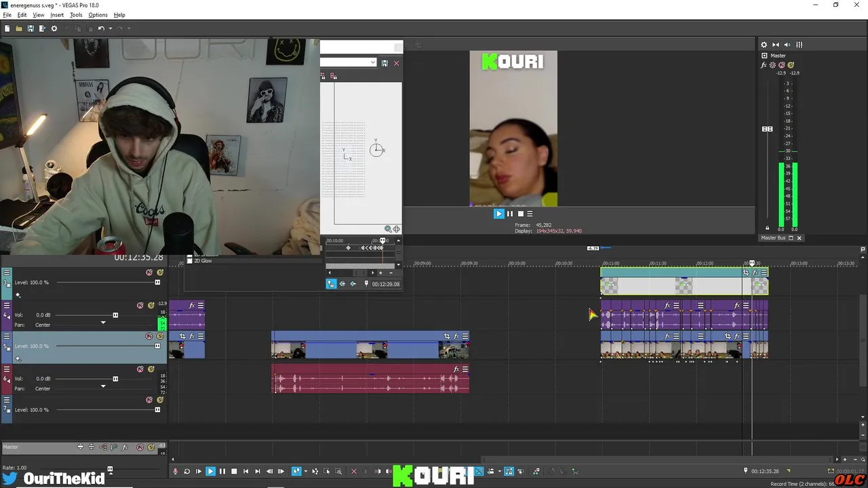The height and width of the screenshot is (488, 868).
Task: Open the Help menu
Action: pyautogui.click(x=119, y=15)
